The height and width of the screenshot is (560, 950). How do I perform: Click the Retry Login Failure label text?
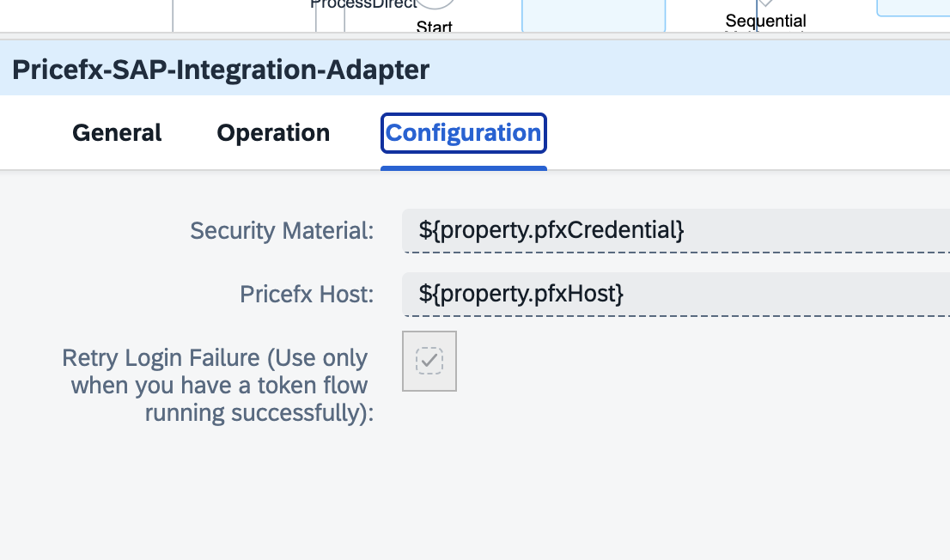coord(219,385)
